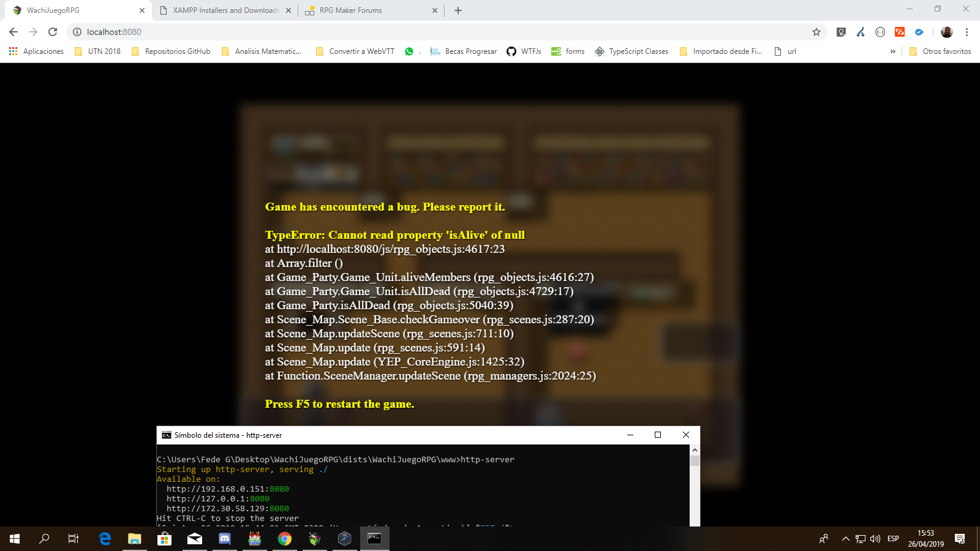
Task: Open the Chrome three-dot menu
Action: [967, 32]
